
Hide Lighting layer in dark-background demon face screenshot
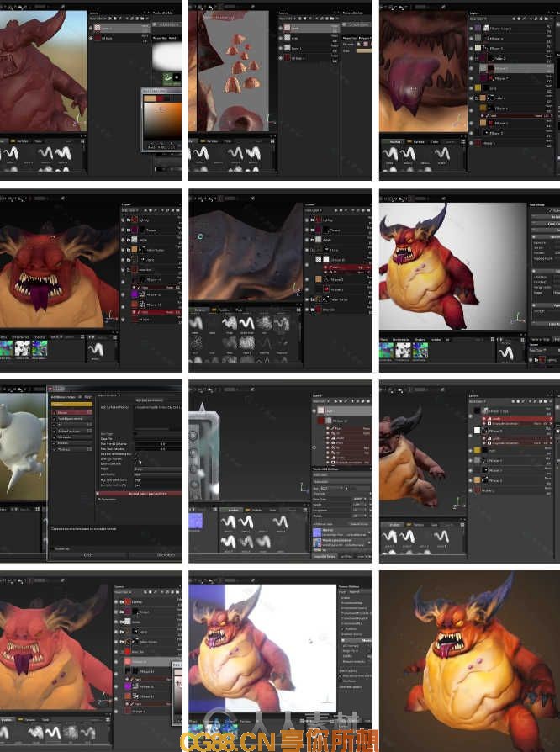[x=124, y=220]
